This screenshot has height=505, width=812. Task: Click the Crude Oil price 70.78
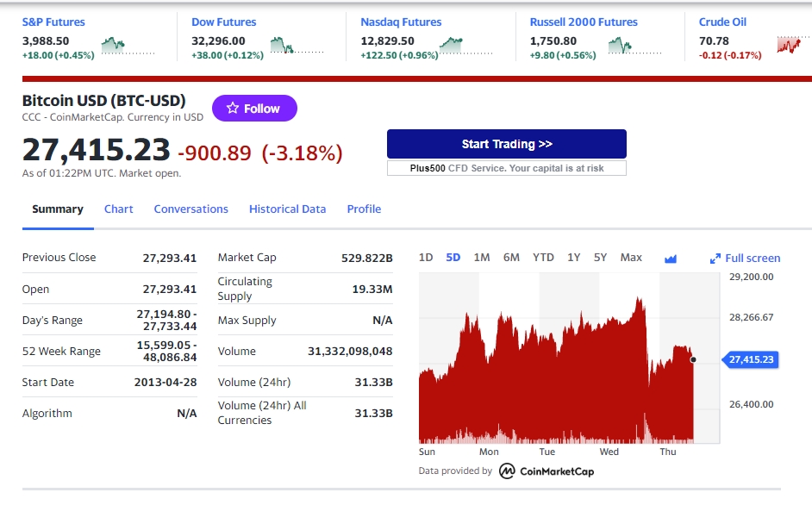(714, 41)
